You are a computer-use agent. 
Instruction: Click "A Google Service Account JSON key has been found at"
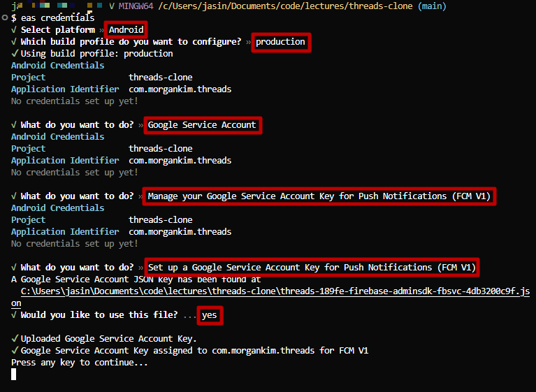coord(136,280)
